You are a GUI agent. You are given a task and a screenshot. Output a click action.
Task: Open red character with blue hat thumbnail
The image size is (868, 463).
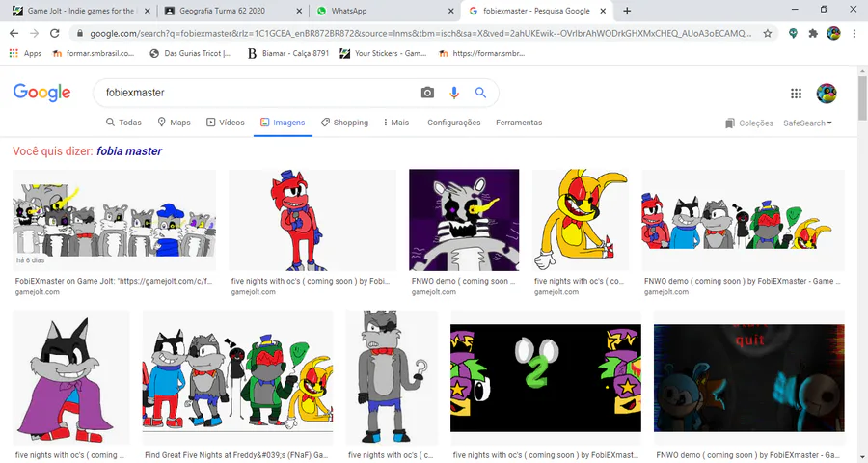(312, 221)
